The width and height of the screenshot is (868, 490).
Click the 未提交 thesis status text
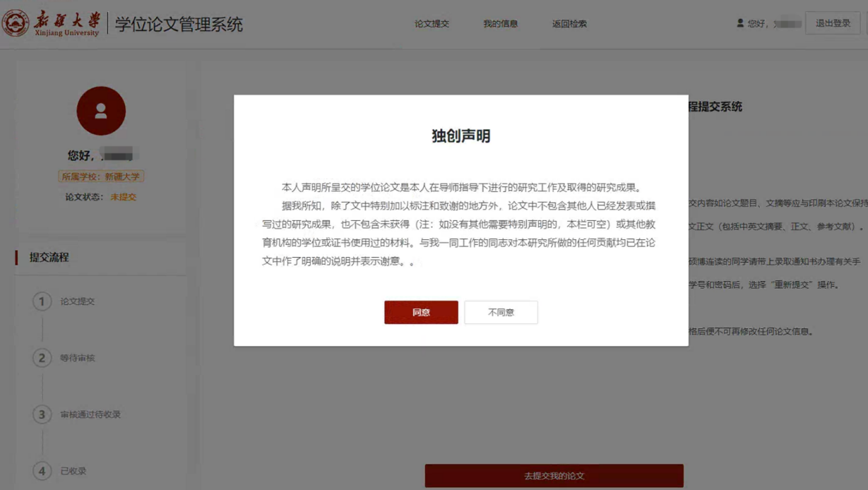click(x=123, y=197)
